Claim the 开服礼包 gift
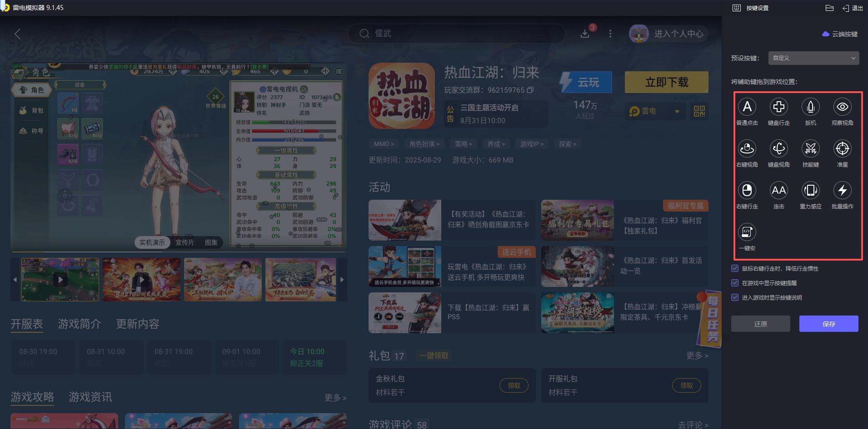 (x=687, y=385)
